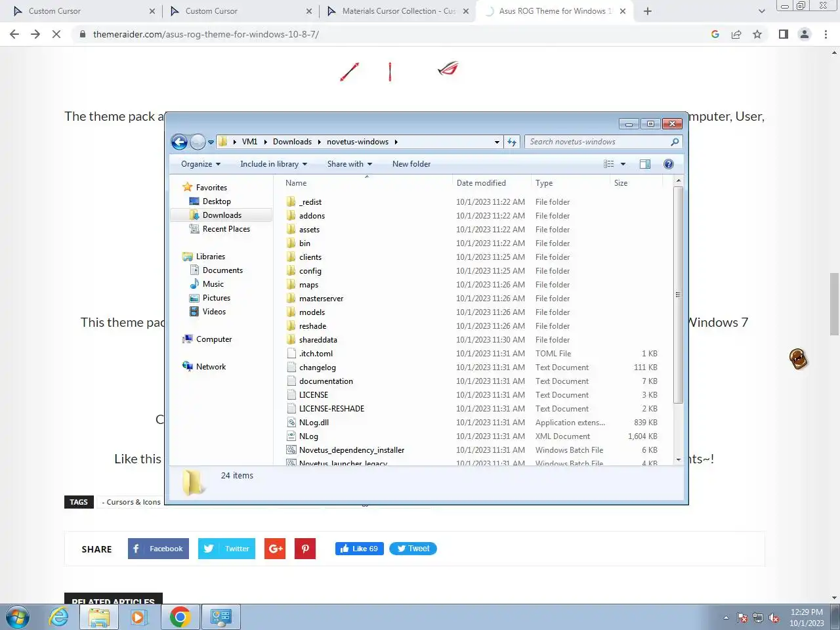The width and height of the screenshot is (840, 630).
Task: Select the NLog.dll file icon
Action: click(x=291, y=423)
